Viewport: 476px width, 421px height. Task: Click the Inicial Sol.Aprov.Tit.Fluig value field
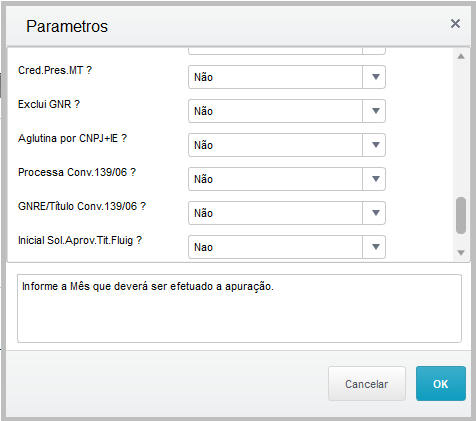click(275, 247)
